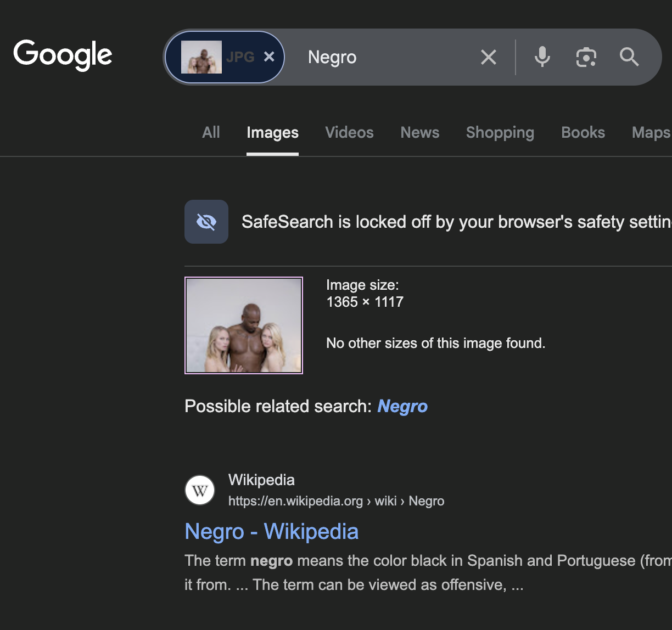Open the uploaded JPG thumbnail chip
This screenshot has height=630, width=672.
201,57
